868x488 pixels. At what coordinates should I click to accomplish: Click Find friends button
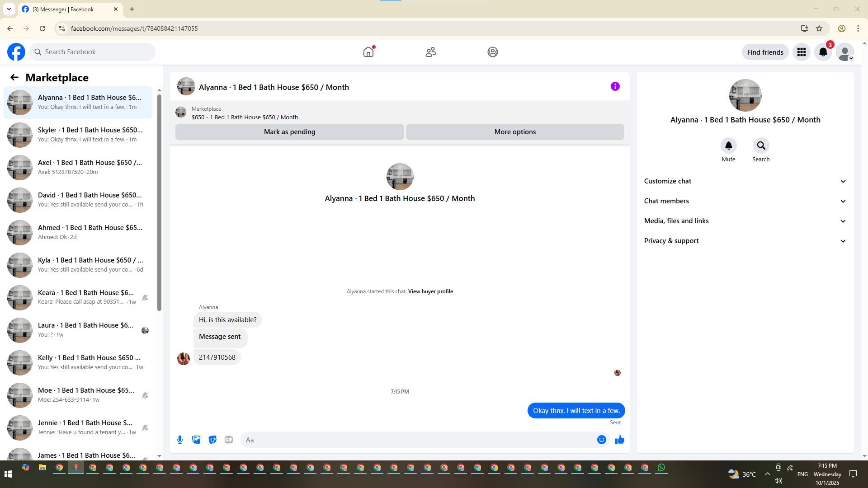[765, 52]
